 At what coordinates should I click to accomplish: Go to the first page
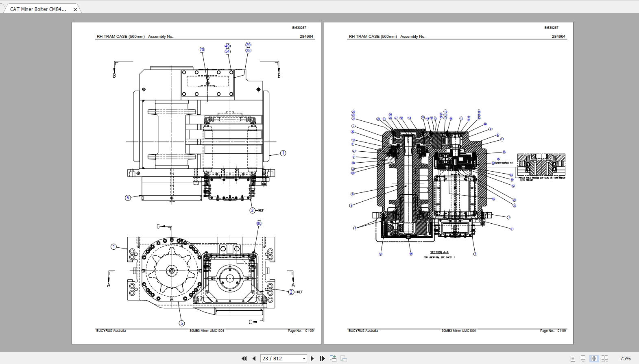tap(244, 358)
